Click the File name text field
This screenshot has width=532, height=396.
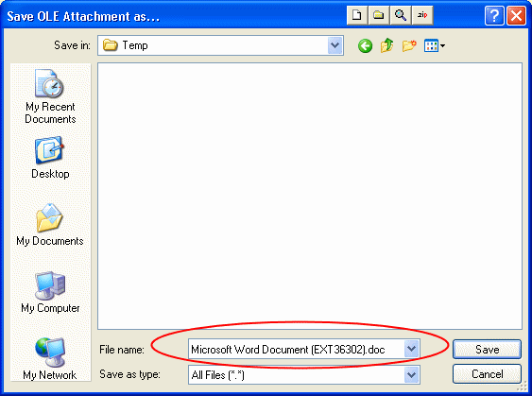pyautogui.click(x=296, y=349)
